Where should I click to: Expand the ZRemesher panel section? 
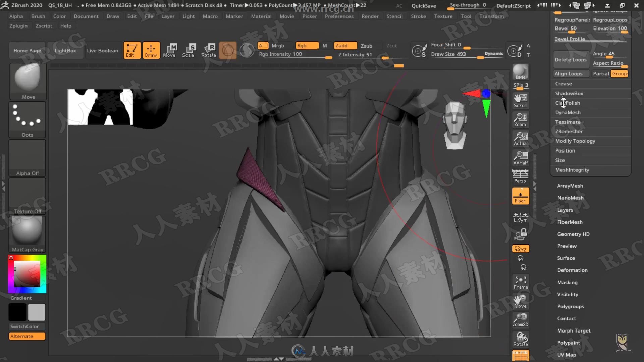[x=569, y=131]
